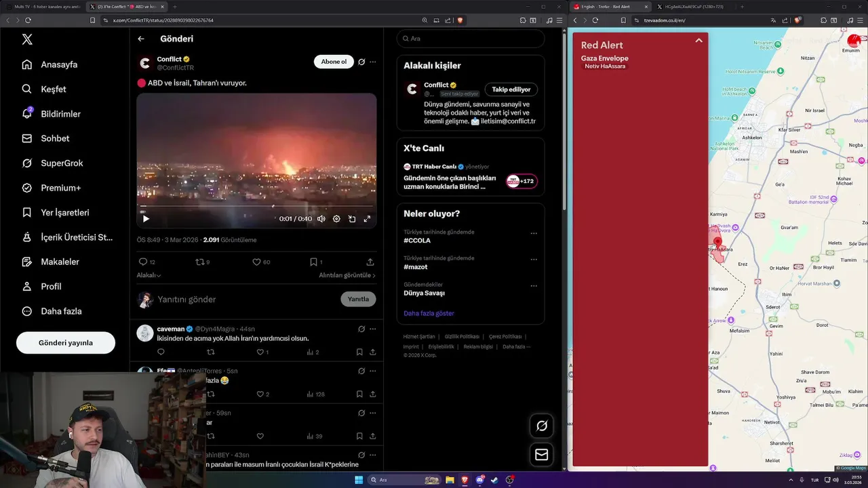Click Gönderi yayınla button
Image resolution: width=868 pixels, height=488 pixels.
coord(66,343)
